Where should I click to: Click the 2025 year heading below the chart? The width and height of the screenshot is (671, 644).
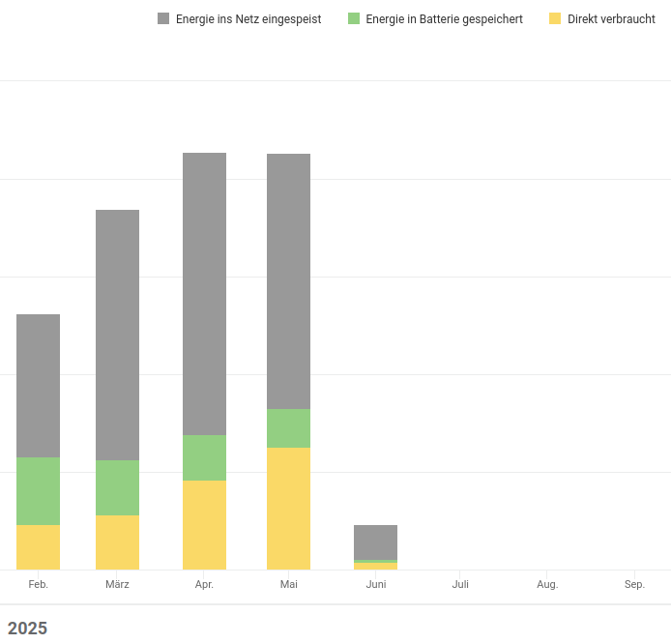tap(27, 629)
